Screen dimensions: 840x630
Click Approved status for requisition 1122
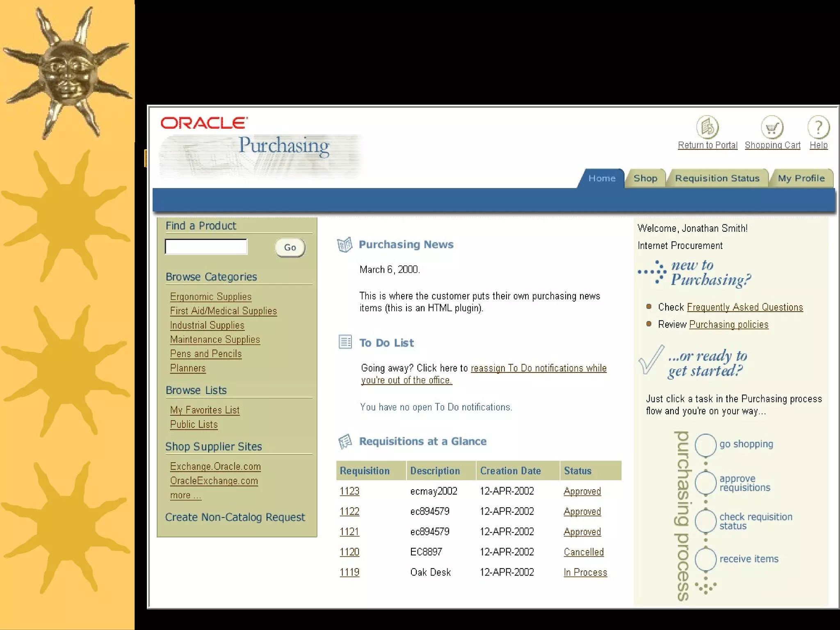[582, 511]
